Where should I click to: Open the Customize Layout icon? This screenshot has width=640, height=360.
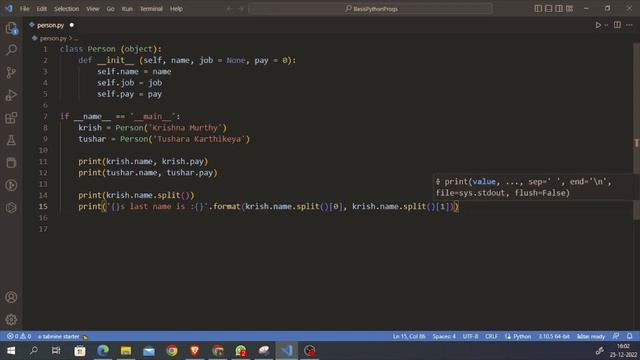[x=569, y=9]
